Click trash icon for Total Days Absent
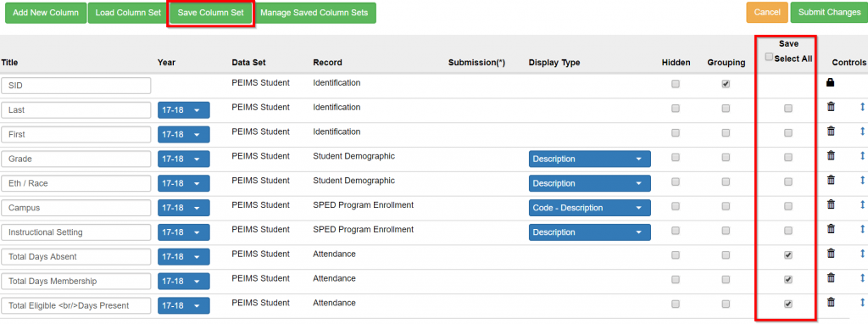Screen dimensions: 868x324 [x=831, y=253]
